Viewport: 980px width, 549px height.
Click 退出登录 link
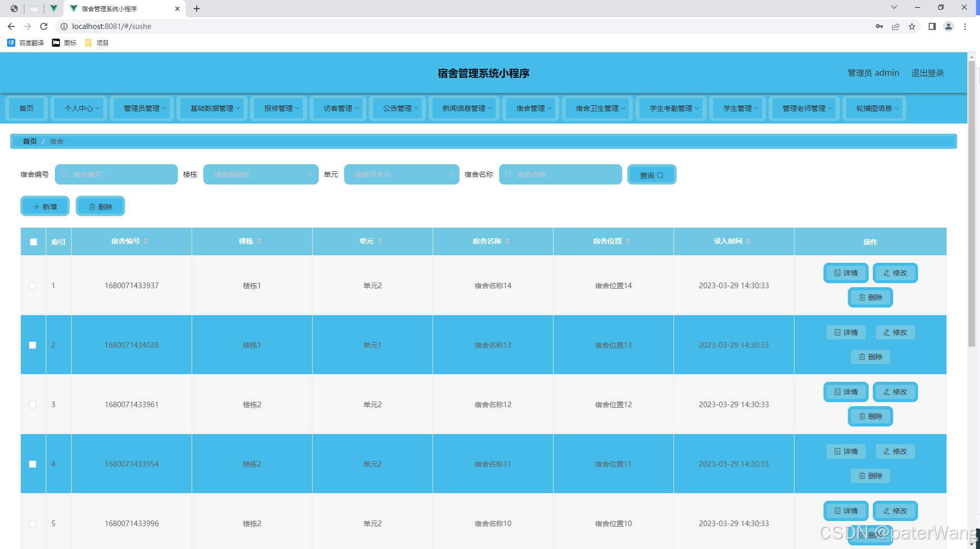coord(927,73)
